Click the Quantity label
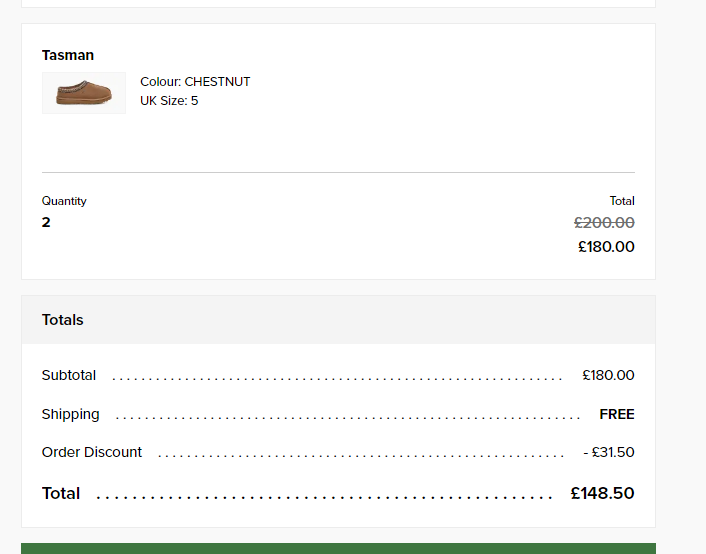706x554 pixels. (x=64, y=201)
